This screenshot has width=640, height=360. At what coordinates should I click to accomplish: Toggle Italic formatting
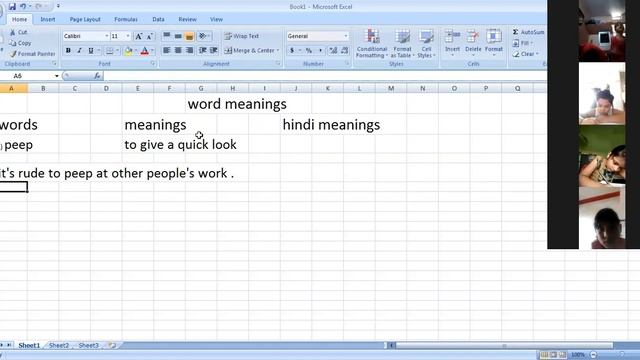(x=79, y=51)
